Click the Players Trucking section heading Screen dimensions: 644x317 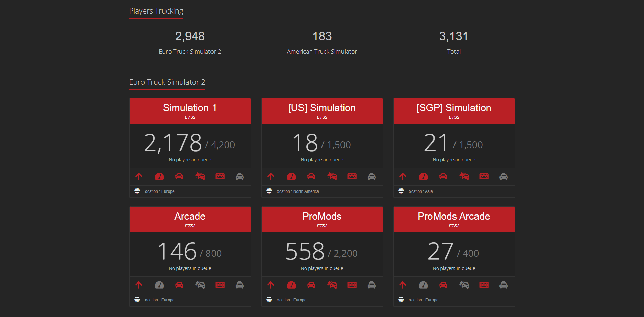(156, 11)
